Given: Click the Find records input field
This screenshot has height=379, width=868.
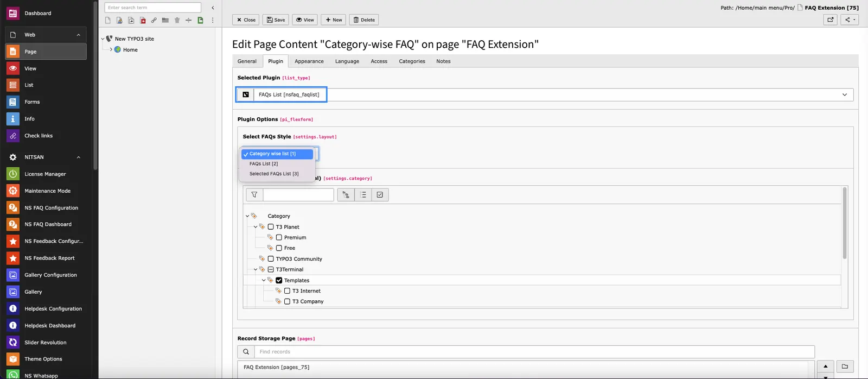Looking at the screenshot, I should pyautogui.click(x=534, y=352).
